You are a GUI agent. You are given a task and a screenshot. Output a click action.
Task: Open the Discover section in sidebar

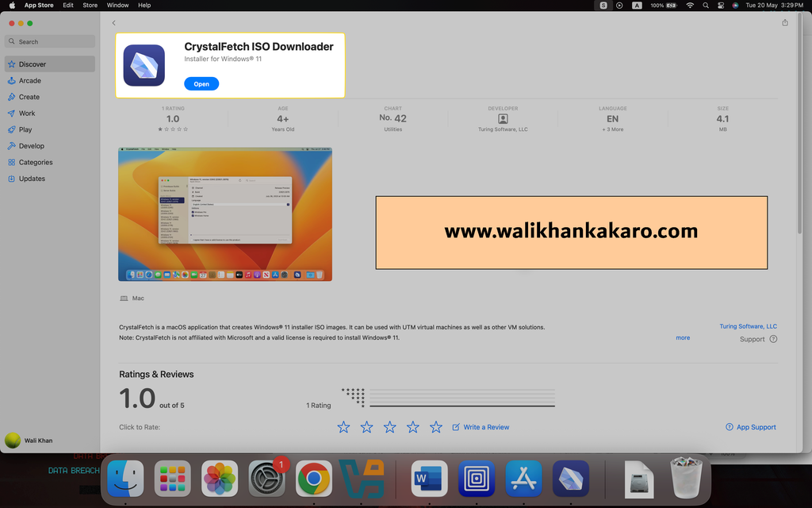click(50, 64)
